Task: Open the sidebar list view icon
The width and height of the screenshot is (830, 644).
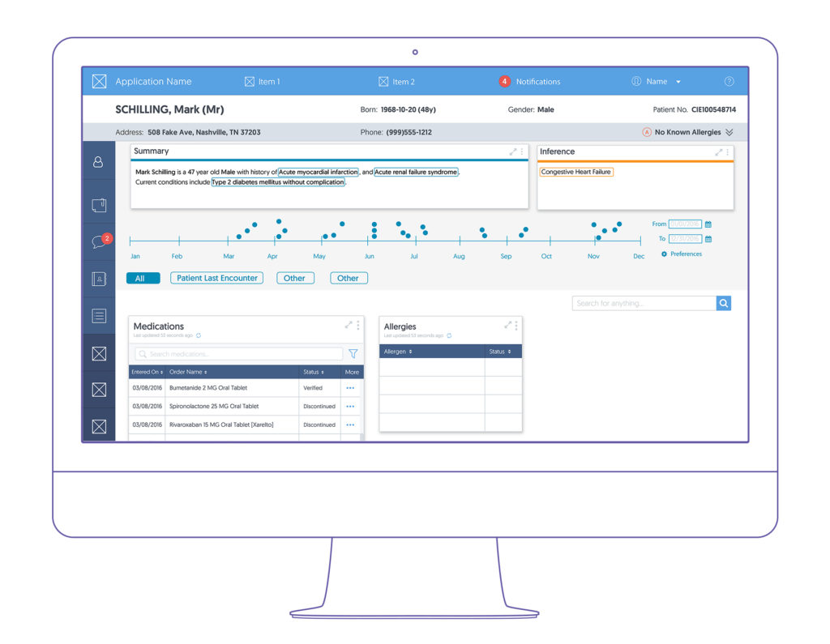Action: (98, 316)
